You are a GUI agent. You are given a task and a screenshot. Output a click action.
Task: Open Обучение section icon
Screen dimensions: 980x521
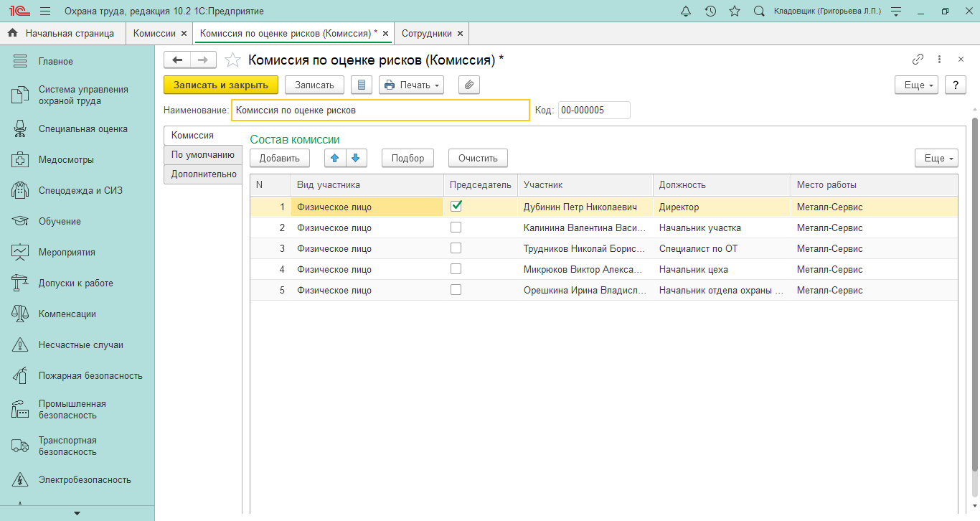click(20, 221)
